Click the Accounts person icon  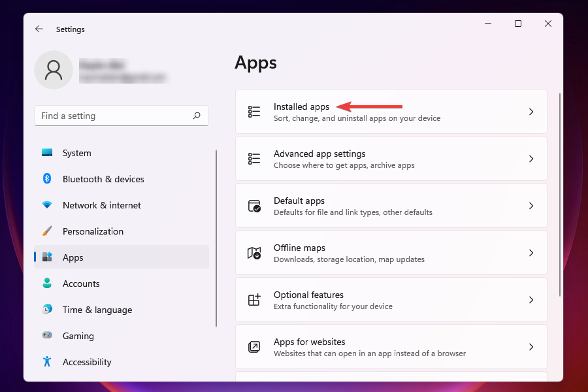pos(47,283)
